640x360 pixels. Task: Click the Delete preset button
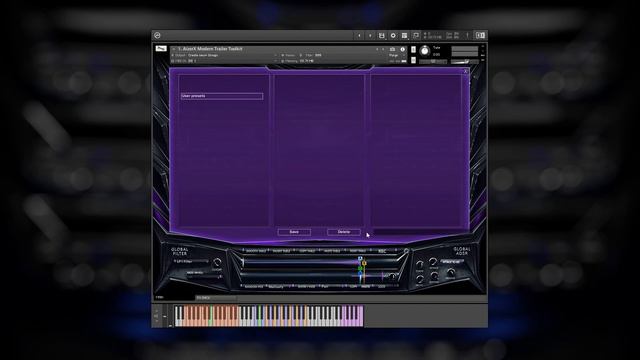(344, 232)
